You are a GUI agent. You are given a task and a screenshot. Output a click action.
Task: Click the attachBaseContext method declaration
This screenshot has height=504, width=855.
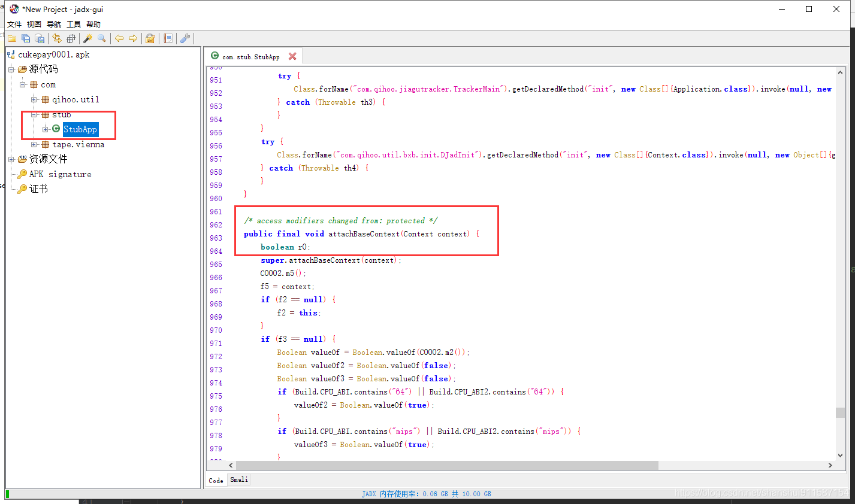point(361,234)
